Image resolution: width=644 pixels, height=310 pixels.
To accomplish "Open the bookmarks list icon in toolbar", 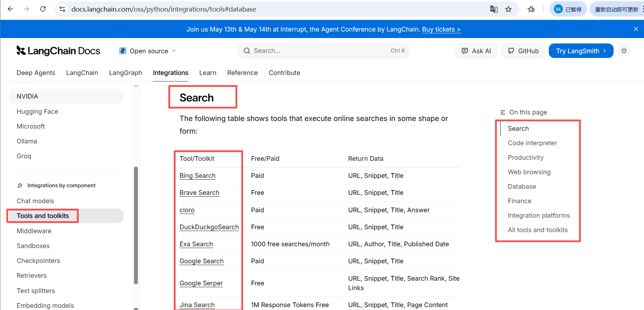I will [531, 9].
